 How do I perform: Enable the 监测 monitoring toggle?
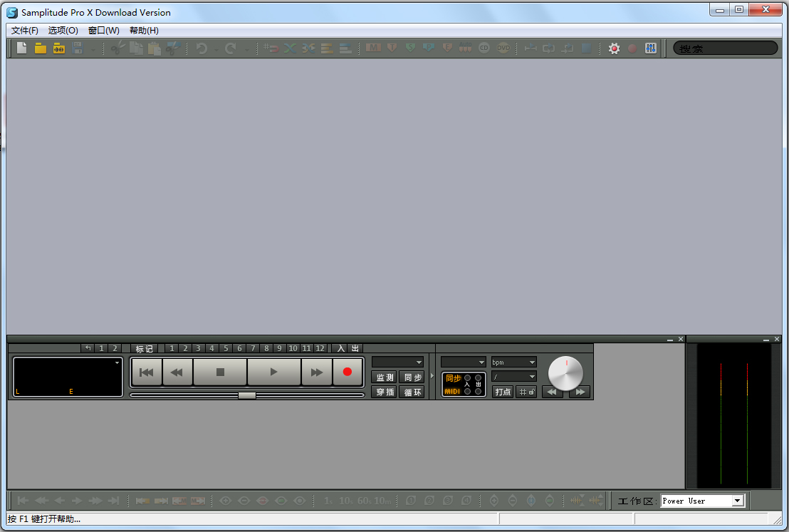tap(384, 377)
